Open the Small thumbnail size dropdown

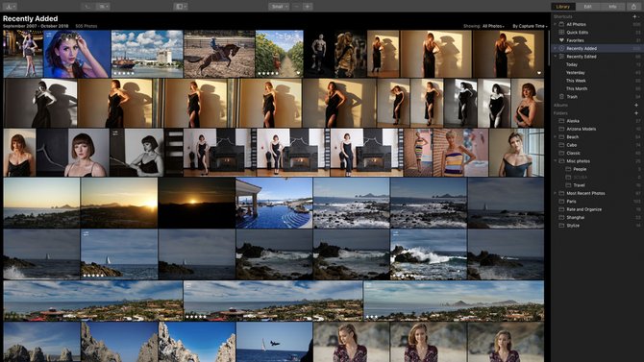[280, 7]
